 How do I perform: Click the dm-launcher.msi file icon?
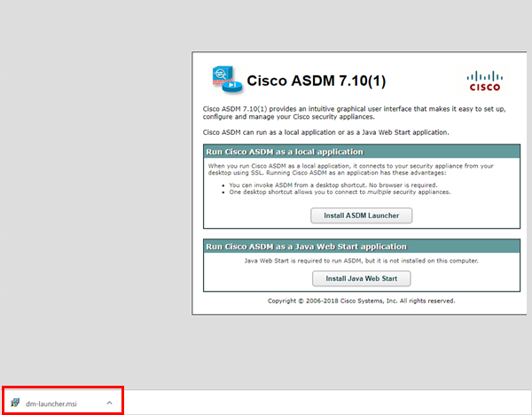click(x=16, y=402)
